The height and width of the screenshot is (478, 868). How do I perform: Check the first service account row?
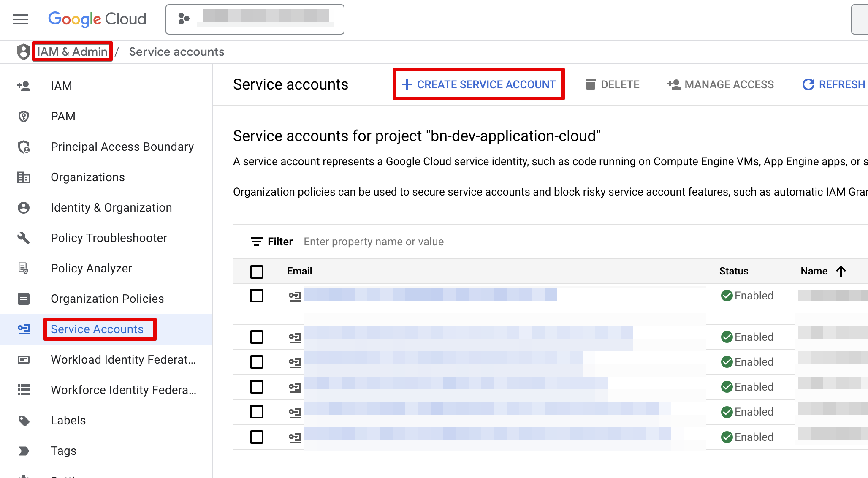click(257, 296)
